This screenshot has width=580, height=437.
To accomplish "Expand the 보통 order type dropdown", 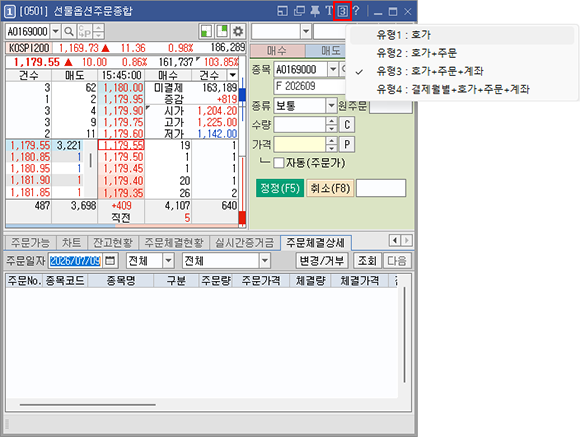I will click(331, 106).
